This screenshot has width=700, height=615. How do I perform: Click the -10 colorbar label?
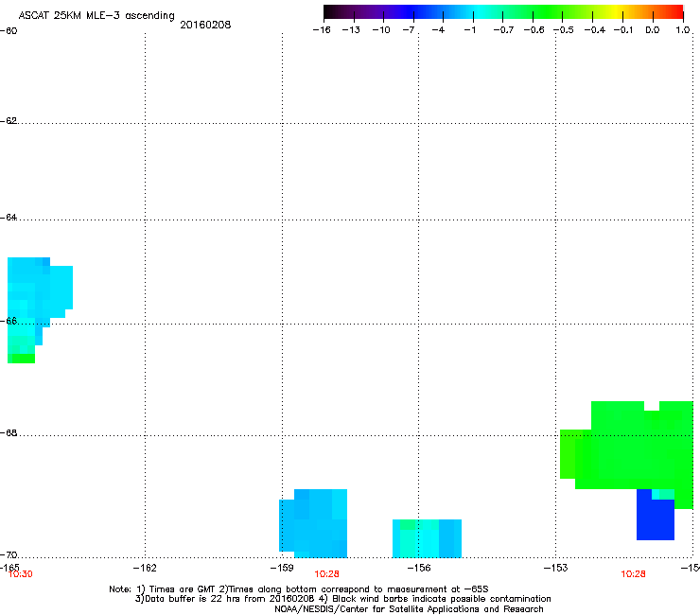tap(381, 30)
